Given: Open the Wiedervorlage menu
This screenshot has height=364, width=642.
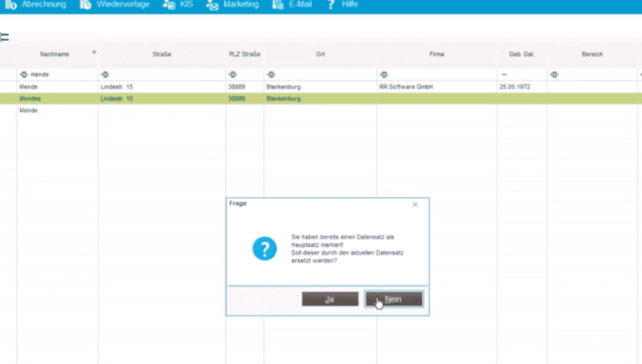Looking at the screenshot, I should click(x=123, y=4).
